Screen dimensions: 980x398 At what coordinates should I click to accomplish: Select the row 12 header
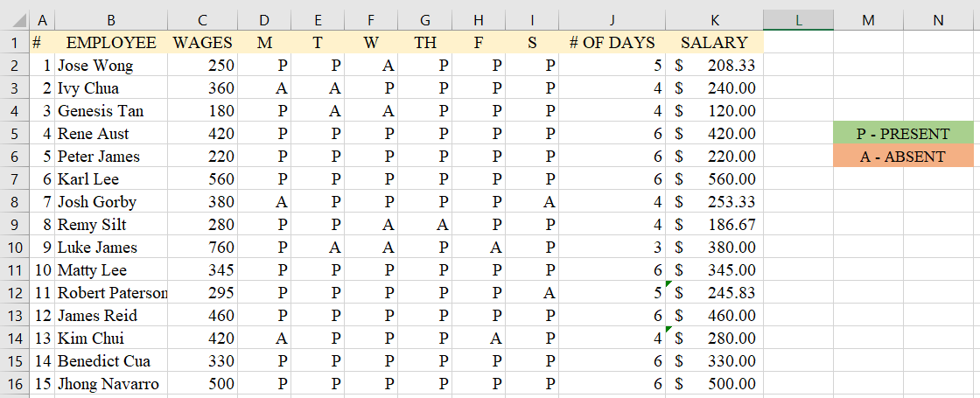[x=14, y=293]
